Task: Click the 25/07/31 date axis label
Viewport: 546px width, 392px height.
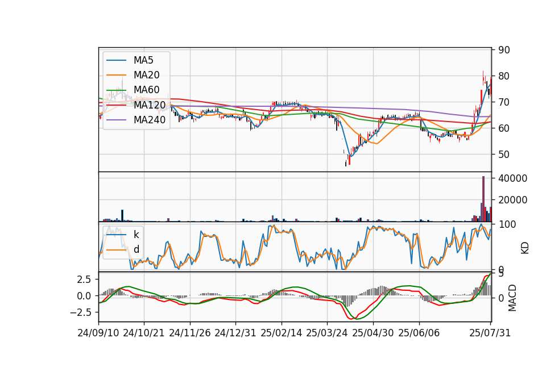Action: point(490,333)
